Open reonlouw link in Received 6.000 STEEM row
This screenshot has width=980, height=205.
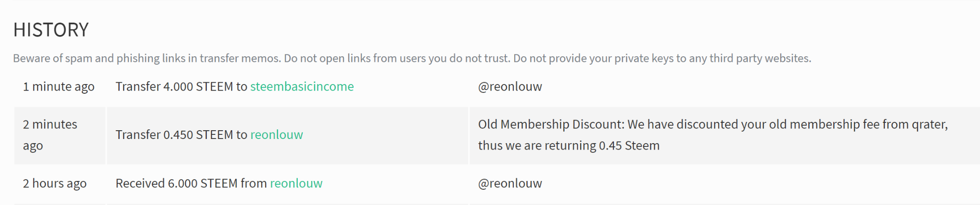(296, 183)
